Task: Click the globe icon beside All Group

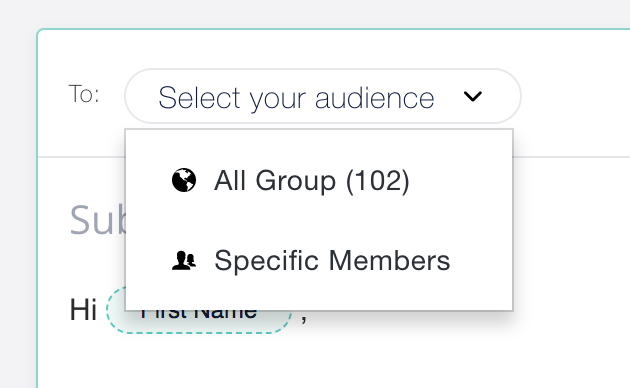Action: [x=184, y=180]
